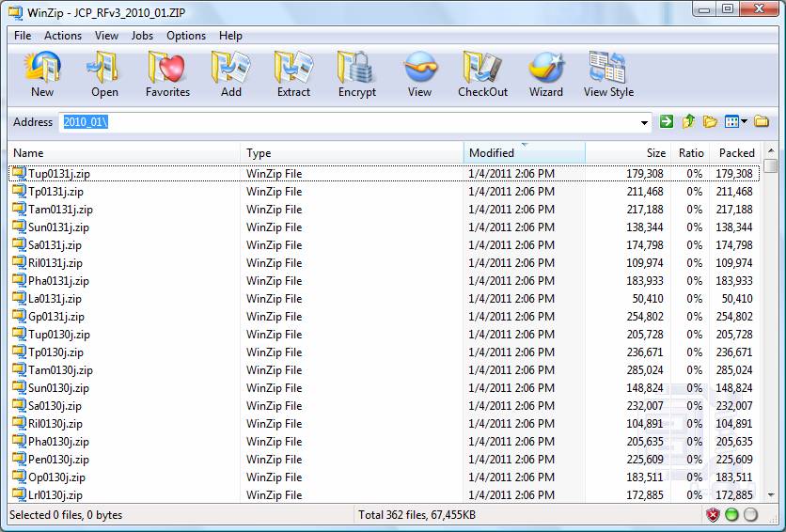Select the file Lrl0130j.zip
The image size is (786, 532).
55,495
